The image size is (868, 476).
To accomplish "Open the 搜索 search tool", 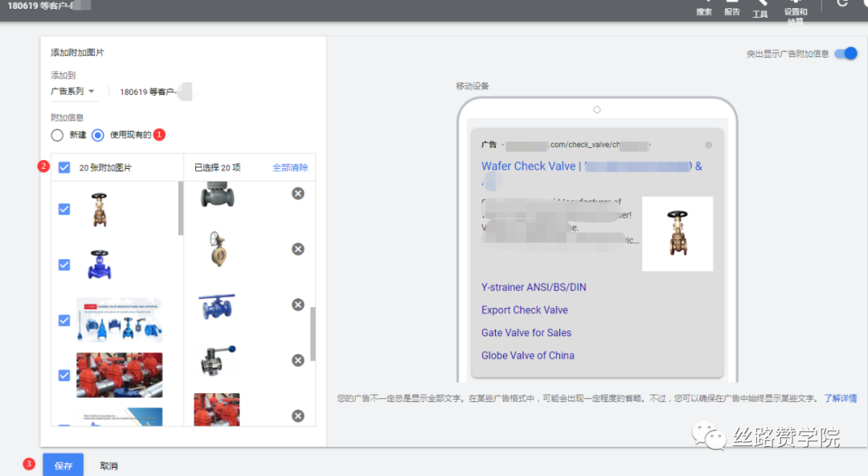I will [x=703, y=8].
